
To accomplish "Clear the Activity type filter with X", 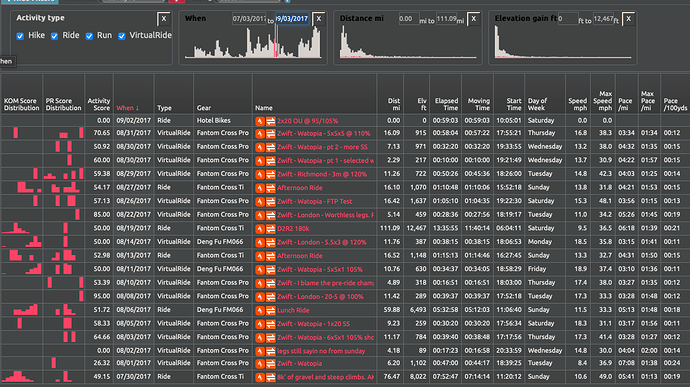I will [164, 19].
